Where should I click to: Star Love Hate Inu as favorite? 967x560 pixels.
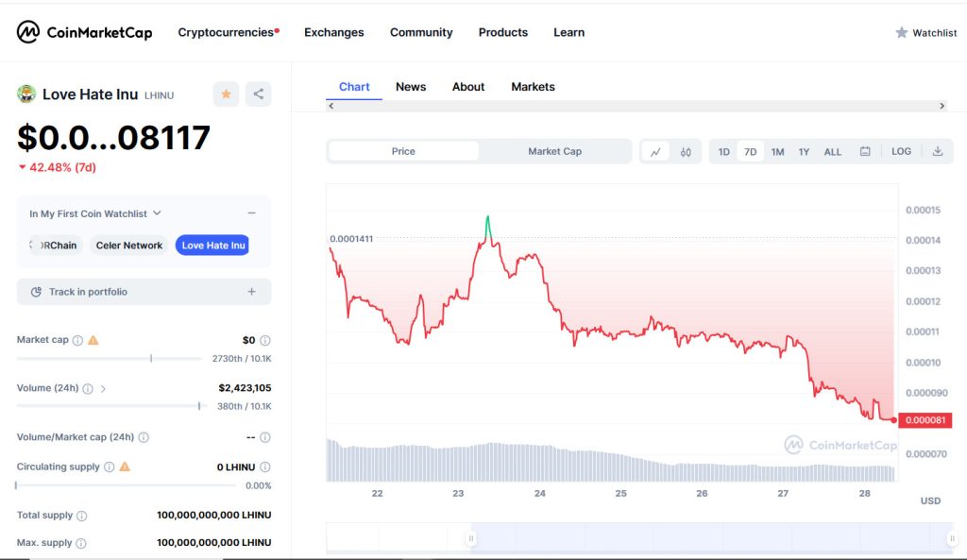coord(226,94)
